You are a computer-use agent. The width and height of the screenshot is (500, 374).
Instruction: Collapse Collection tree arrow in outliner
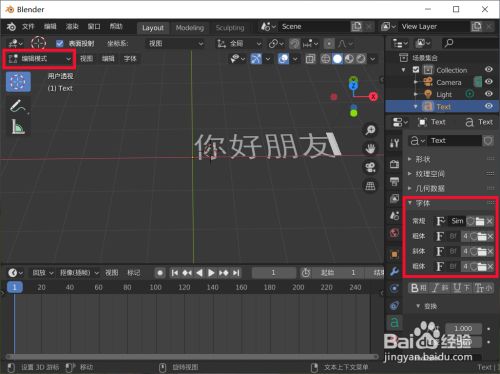point(404,70)
